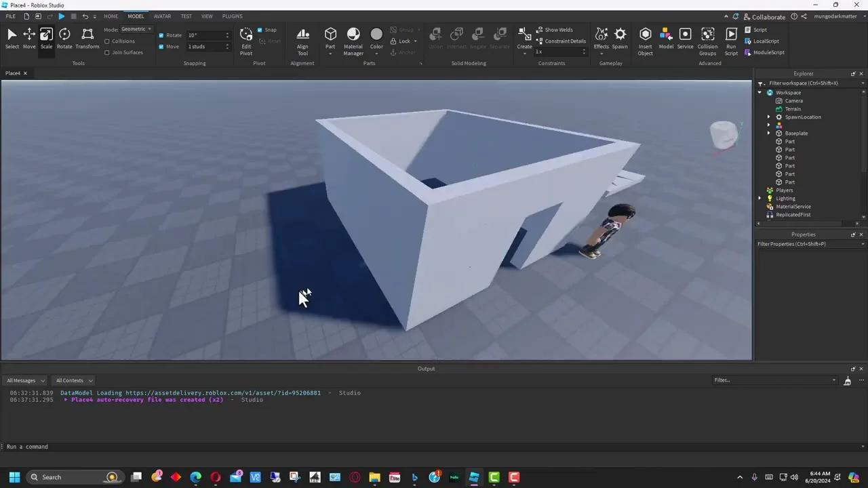Switch to the HOME ribbon tab
868x488 pixels.
click(111, 16)
